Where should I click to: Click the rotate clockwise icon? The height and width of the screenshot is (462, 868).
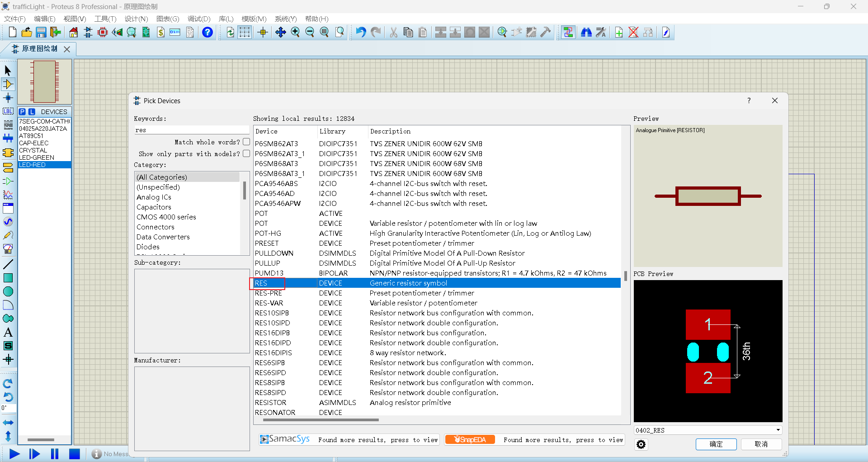(x=8, y=384)
